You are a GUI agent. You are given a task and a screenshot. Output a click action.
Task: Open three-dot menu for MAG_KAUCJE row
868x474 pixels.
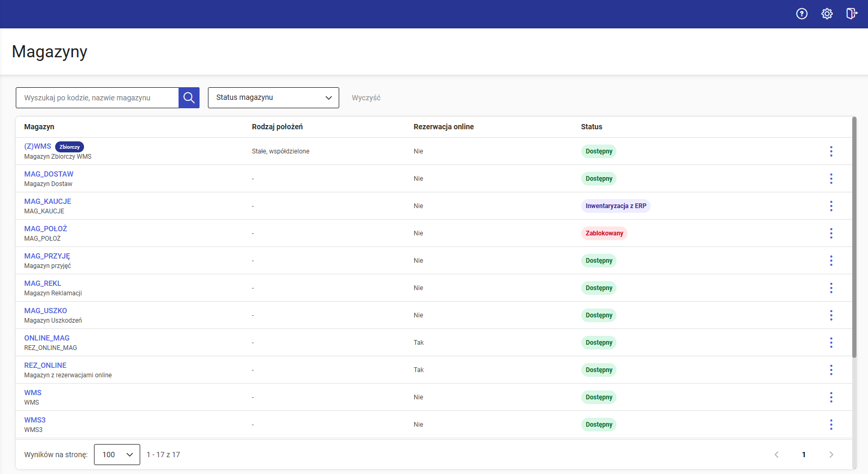tap(831, 206)
